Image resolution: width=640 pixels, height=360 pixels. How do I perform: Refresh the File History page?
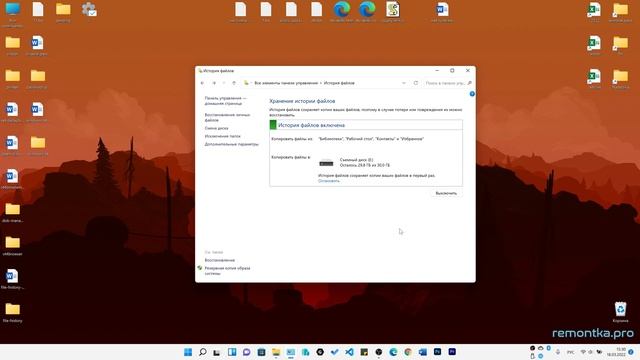(416, 83)
